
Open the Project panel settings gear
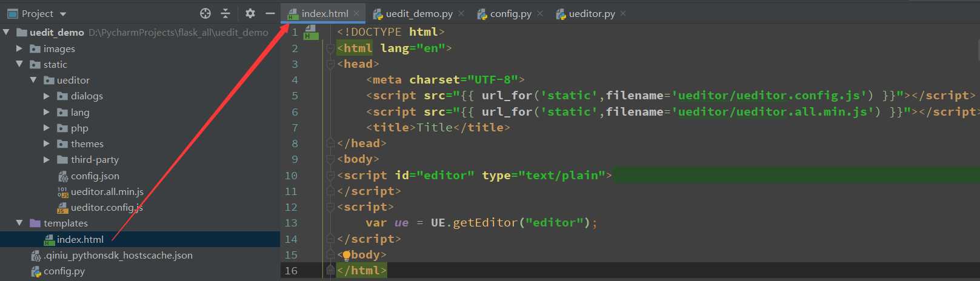click(250, 13)
